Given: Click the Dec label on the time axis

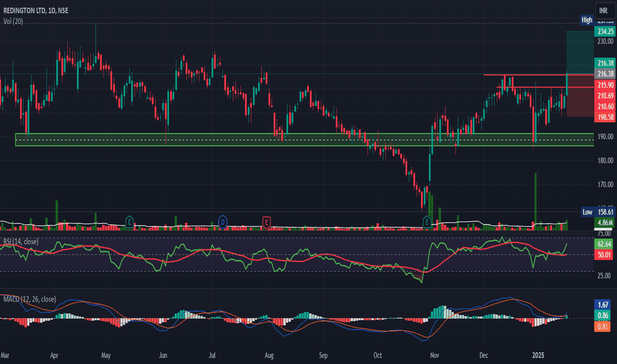Looking at the screenshot, I should (484, 355).
